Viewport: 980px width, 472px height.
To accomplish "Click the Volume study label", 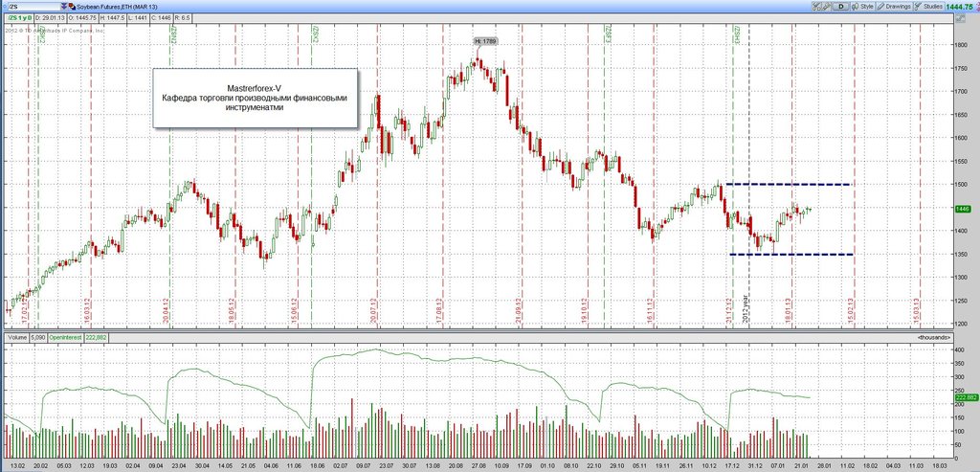I will (16, 337).
